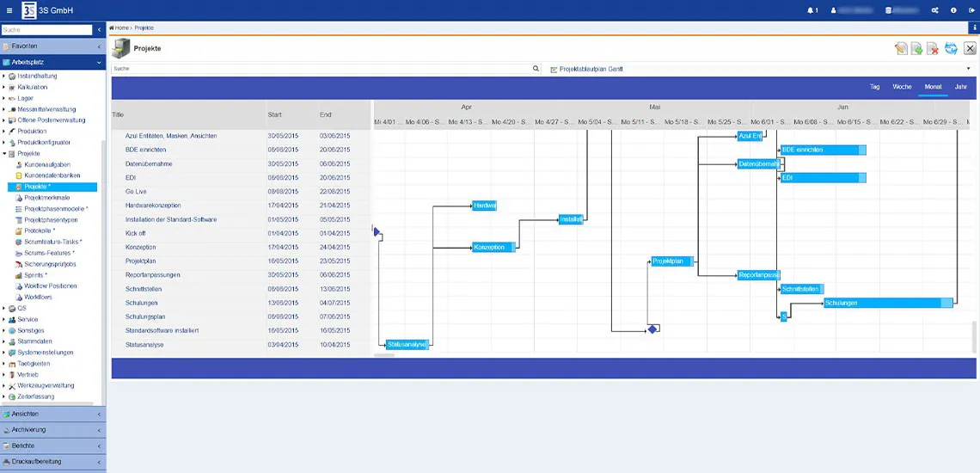The width and height of the screenshot is (980, 473).
Task: Open Workflows in the tree
Action: 38,298
